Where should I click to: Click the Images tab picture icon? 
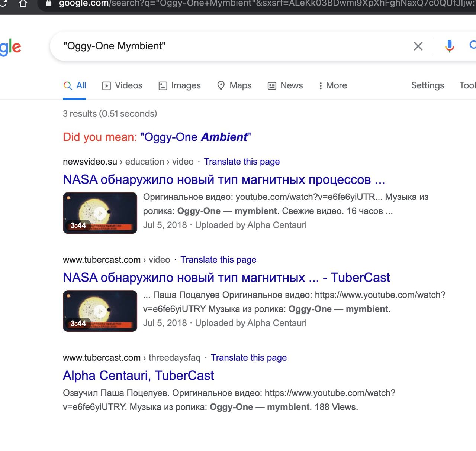point(163,86)
